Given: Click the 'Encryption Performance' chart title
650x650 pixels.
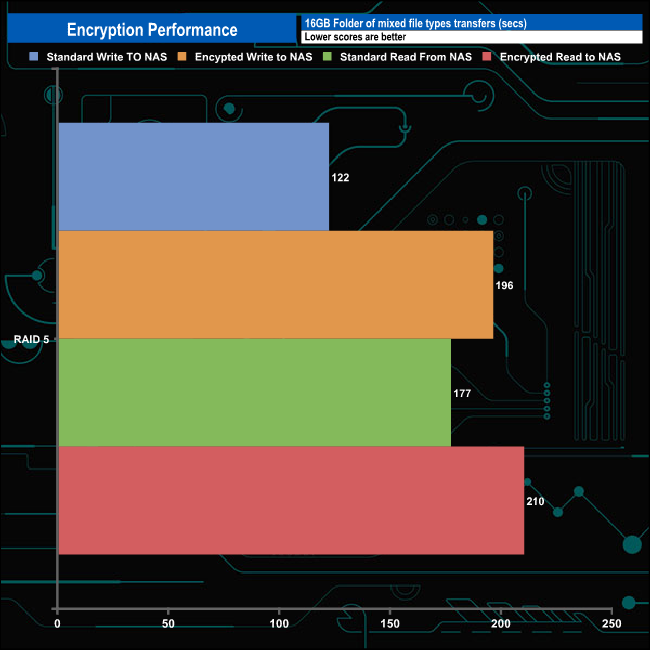Looking at the screenshot, I should tap(152, 30).
